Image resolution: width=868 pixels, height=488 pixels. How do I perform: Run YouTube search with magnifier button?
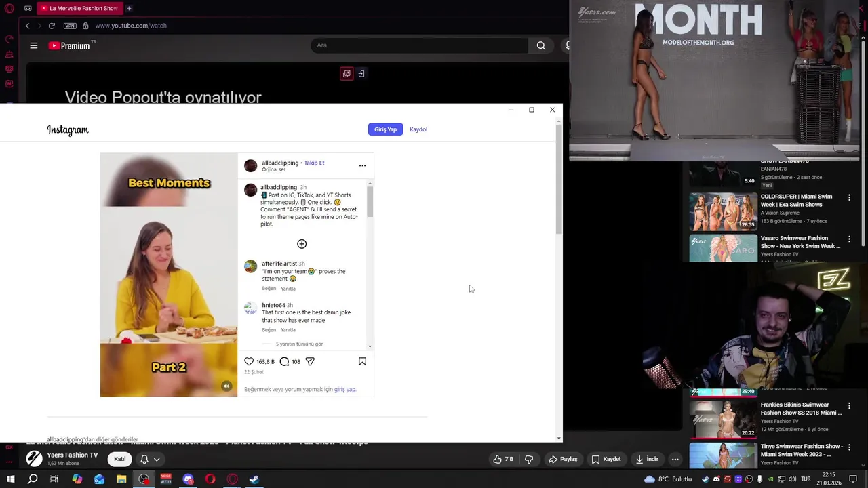540,45
